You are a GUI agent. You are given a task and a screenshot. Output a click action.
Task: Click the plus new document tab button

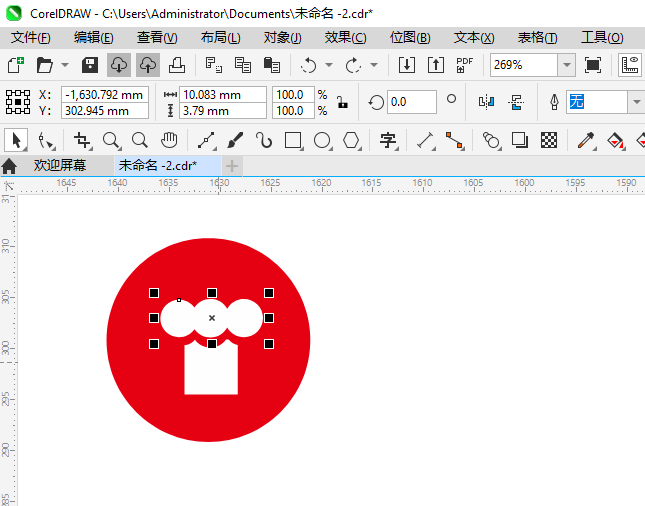click(x=232, y=166)
